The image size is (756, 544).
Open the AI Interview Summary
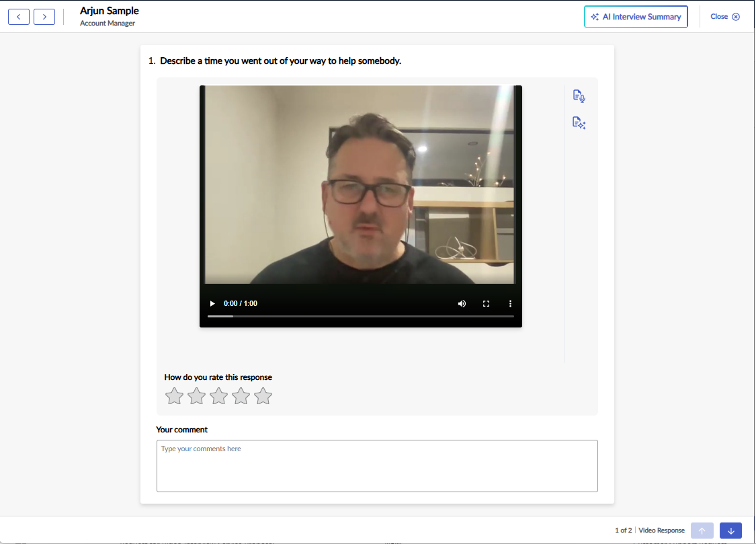coord(636,17)
